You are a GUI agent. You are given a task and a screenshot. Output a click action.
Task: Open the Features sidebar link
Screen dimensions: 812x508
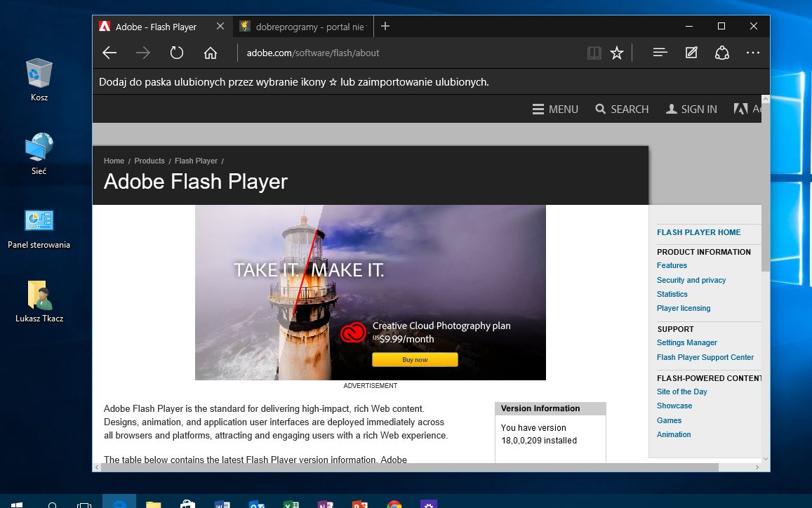coord(672,266)
